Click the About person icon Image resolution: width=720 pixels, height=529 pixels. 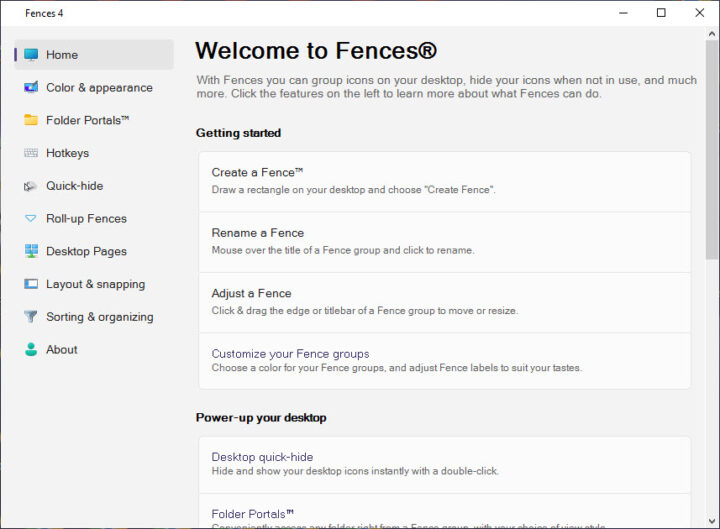click(31, 349)
